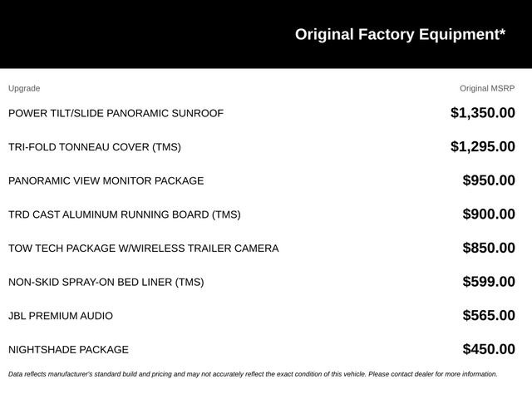Select Tow Tech Package with Trailer Camera
This screenshot has height=399, width=532.
point(144,248)
